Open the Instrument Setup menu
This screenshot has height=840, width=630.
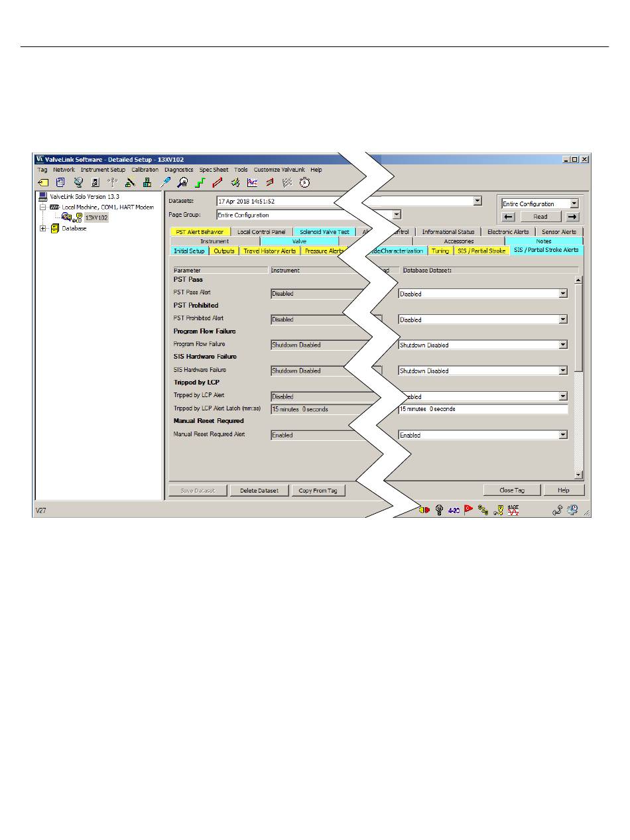(103, 170)
